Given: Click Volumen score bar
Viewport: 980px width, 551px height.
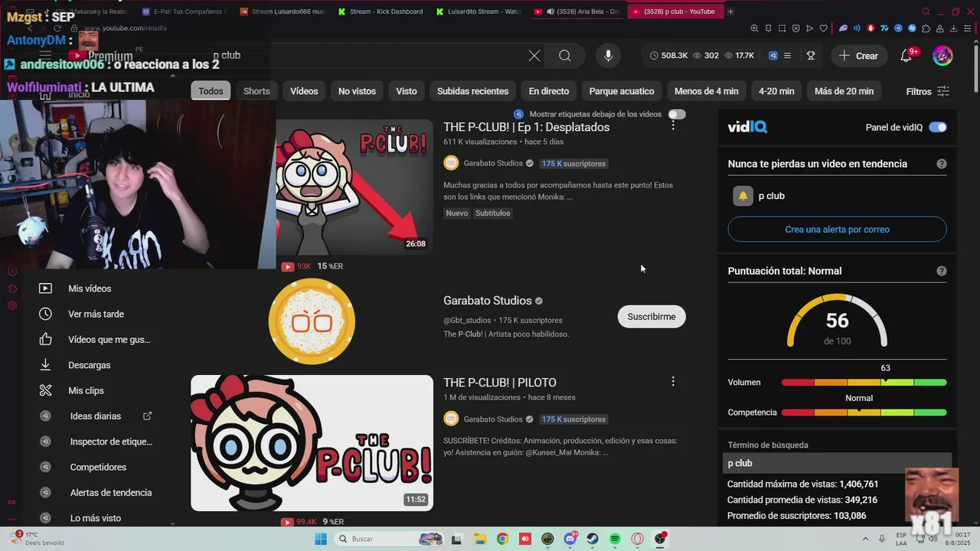Looking at the screenshot, I should click(864, 382).
